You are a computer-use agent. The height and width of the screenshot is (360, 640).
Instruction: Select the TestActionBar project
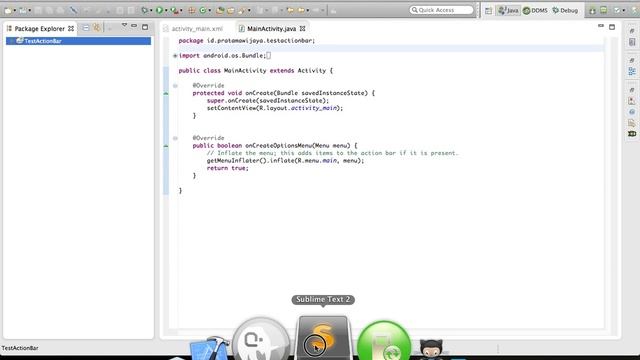coord(78,41)
